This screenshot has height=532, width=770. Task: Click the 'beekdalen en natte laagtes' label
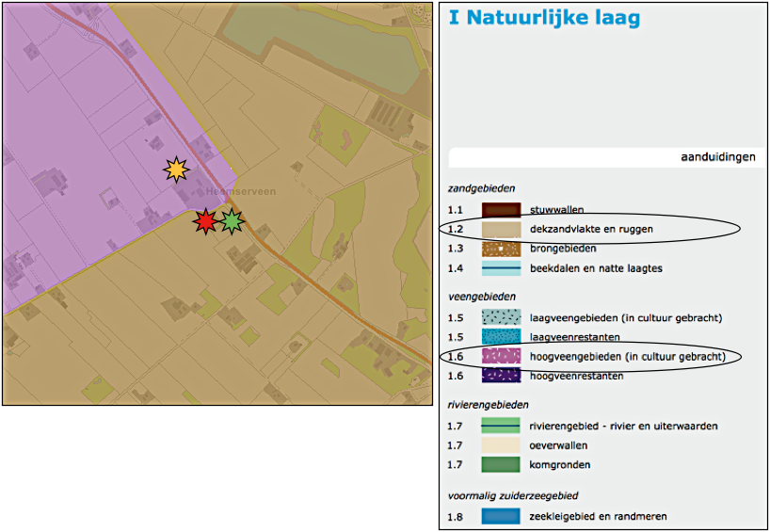596,268
